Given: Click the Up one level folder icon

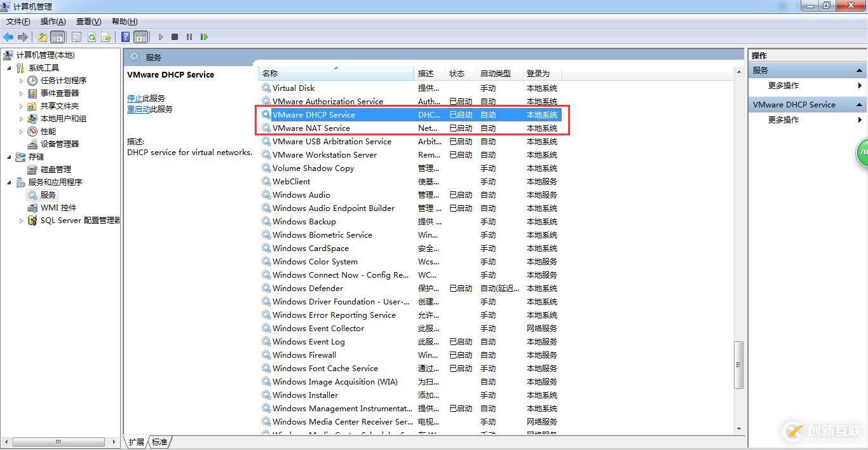Looking at the screenshot, I should (43, 37).
